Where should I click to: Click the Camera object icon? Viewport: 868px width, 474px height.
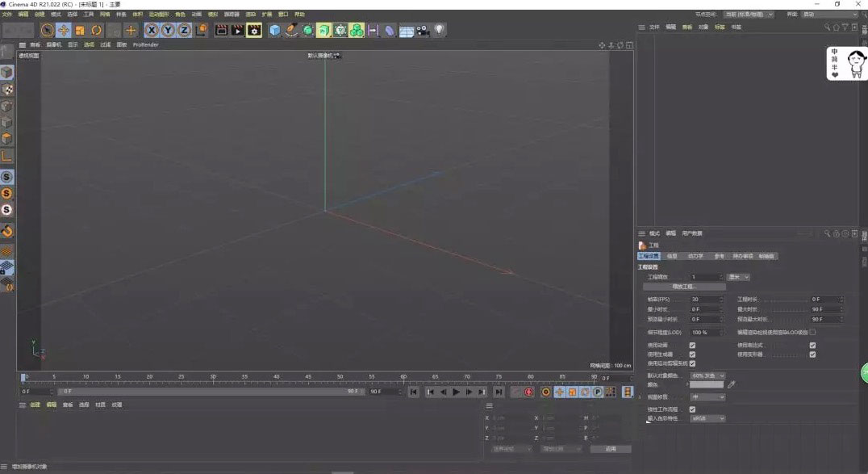pyautogui.click(x=423, y=30)
